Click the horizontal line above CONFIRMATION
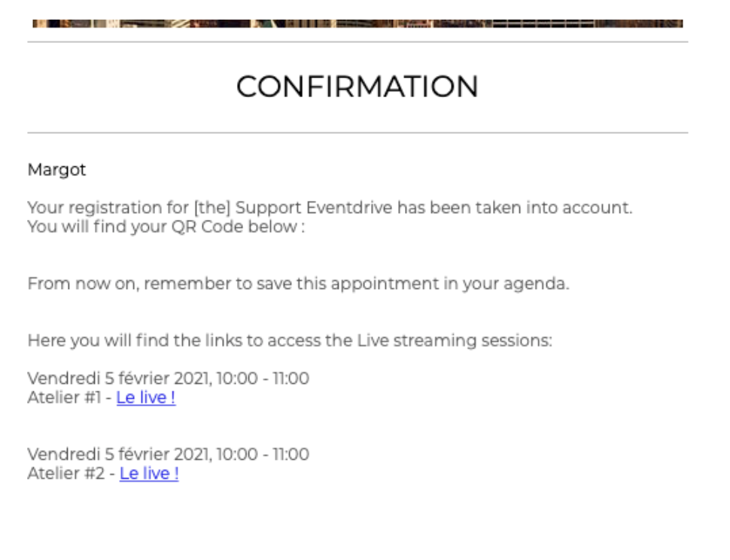The width and height of the screenshot is (730, 560). pyautogui.click(x=357, y=42)
